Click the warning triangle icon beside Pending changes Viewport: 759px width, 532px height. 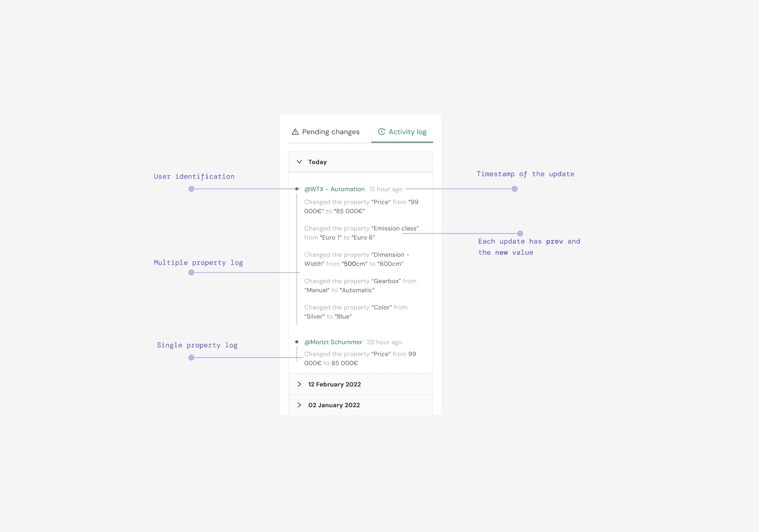pyautogui.click(x=295, y=132)
